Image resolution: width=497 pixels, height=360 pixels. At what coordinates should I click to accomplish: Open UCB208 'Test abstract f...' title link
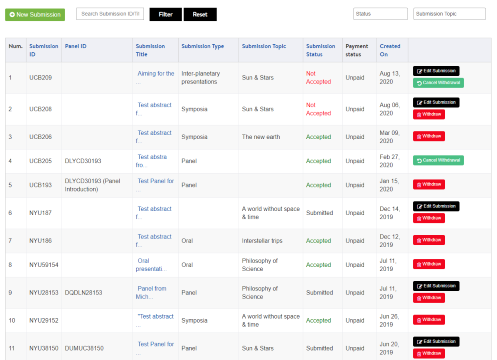point(154,109)
